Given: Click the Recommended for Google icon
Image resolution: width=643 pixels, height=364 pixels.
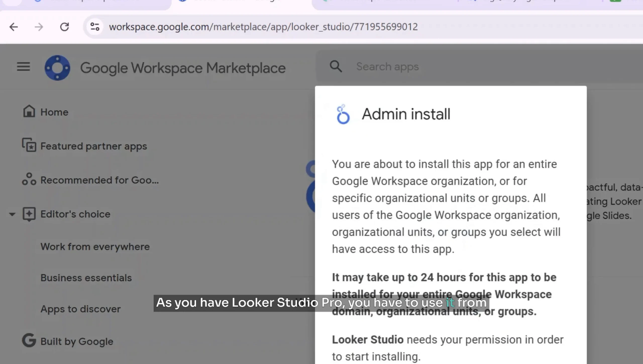Looking at the screenshot, I should tap(29, 179).
